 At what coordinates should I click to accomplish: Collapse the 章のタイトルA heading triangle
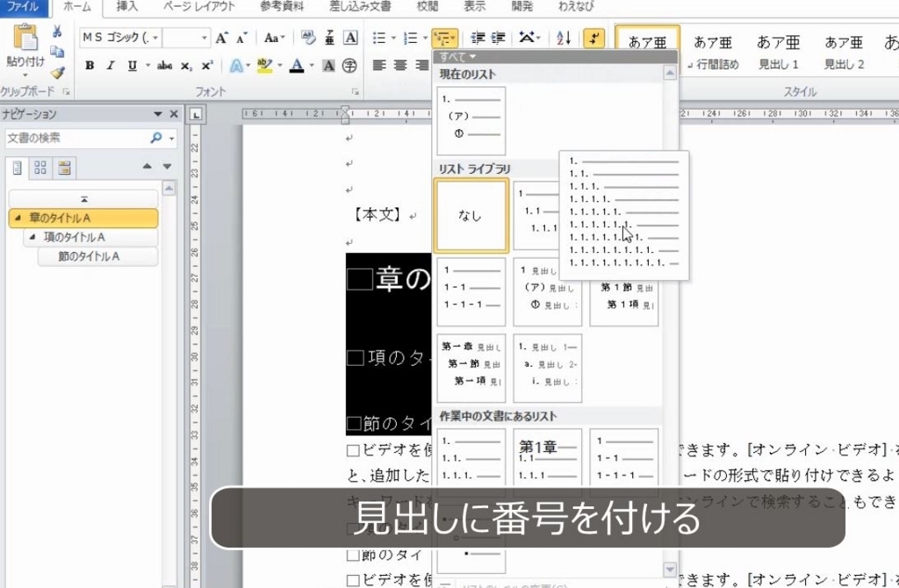[18, 217]
